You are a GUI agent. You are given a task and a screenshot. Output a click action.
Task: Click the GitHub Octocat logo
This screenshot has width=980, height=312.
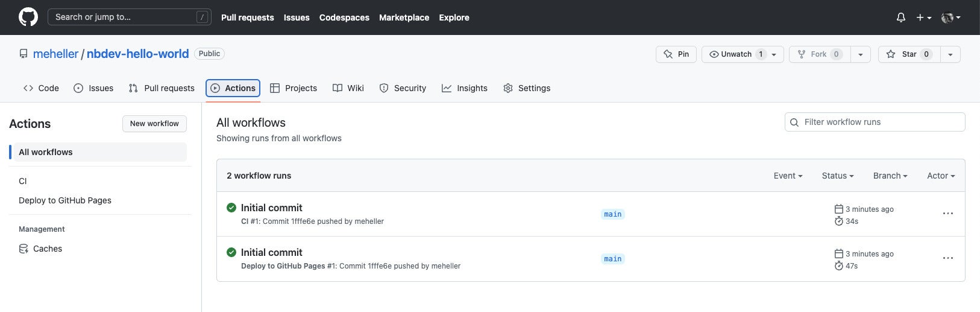coord(28,17)
